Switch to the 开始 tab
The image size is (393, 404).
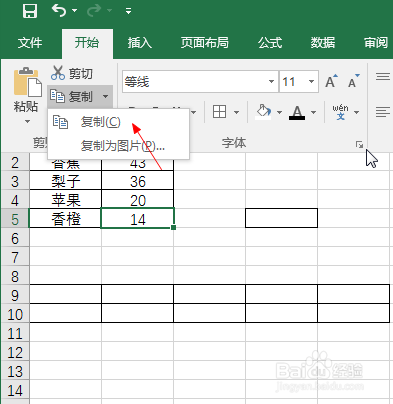[87, 43]
